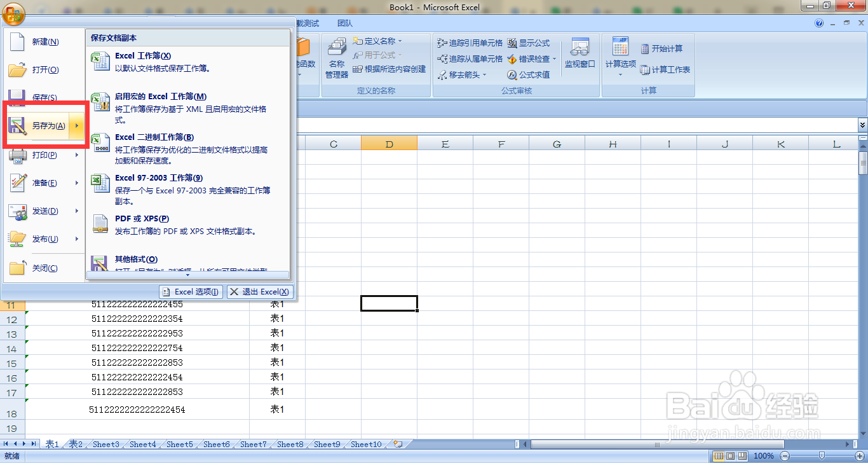Viewport: 868px width, 463px height.
Task: Click the Excel 选项(I) button
Action: [191, 292]
